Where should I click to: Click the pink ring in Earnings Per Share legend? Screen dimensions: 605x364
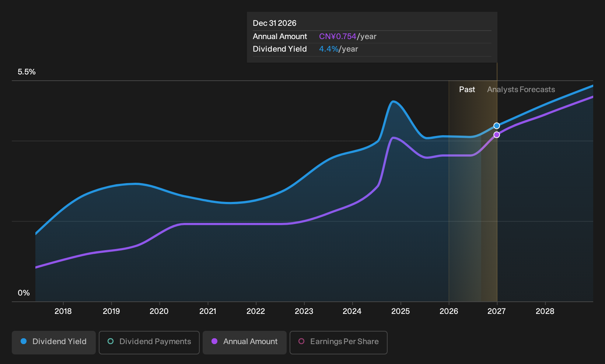[x=301, y=342]
